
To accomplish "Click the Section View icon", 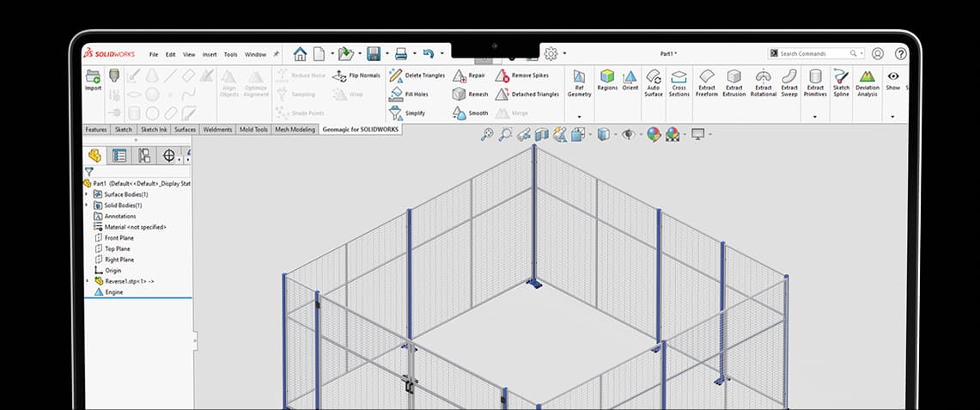I will pos(541,134).
